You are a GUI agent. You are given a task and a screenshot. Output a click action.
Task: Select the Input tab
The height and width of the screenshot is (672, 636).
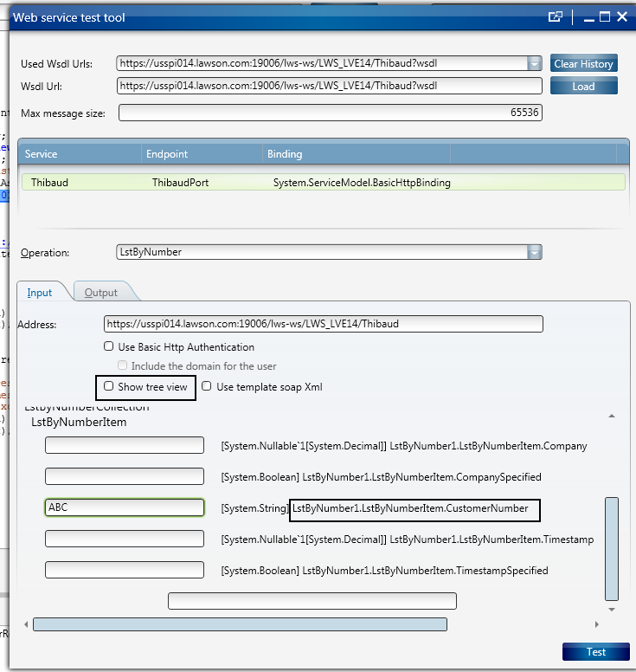(40, 293)
